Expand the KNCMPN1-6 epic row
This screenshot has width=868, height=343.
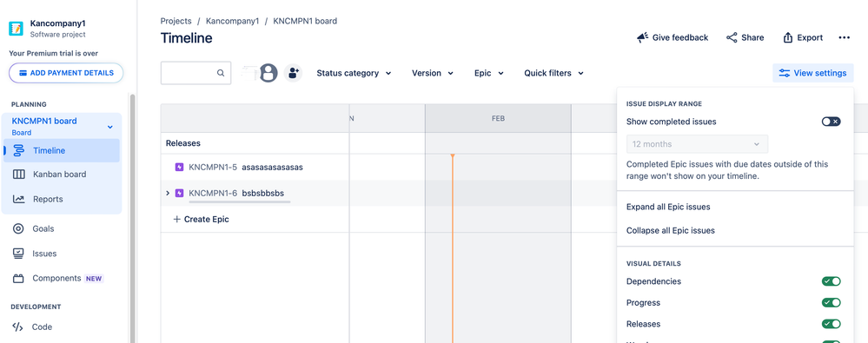(168, 193)
